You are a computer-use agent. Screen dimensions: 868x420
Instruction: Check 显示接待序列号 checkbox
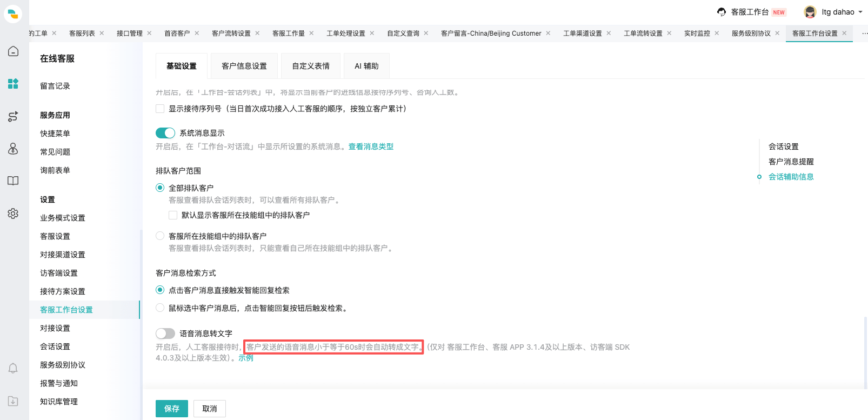[x=160, y=109]
